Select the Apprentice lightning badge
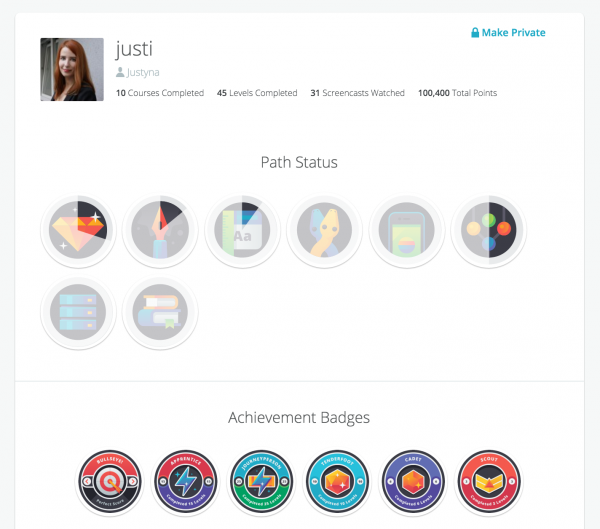 [x=186, y=482]
